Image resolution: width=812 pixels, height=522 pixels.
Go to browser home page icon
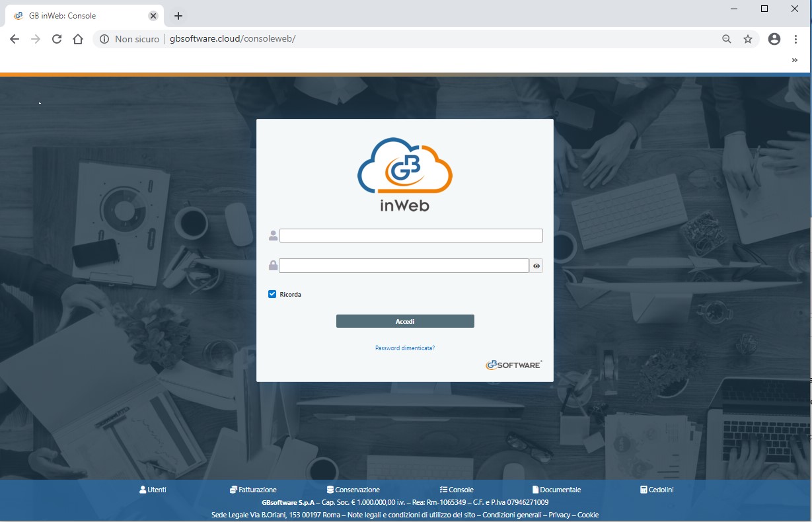[78, 39]
